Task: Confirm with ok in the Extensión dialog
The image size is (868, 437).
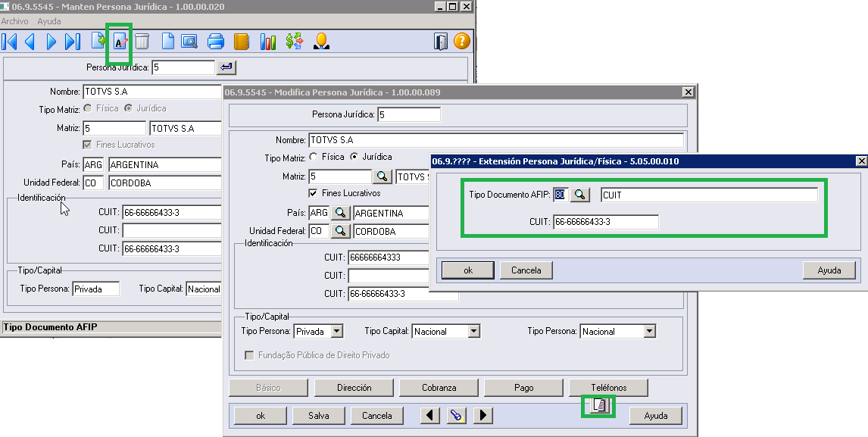Action: click(468, 270)
